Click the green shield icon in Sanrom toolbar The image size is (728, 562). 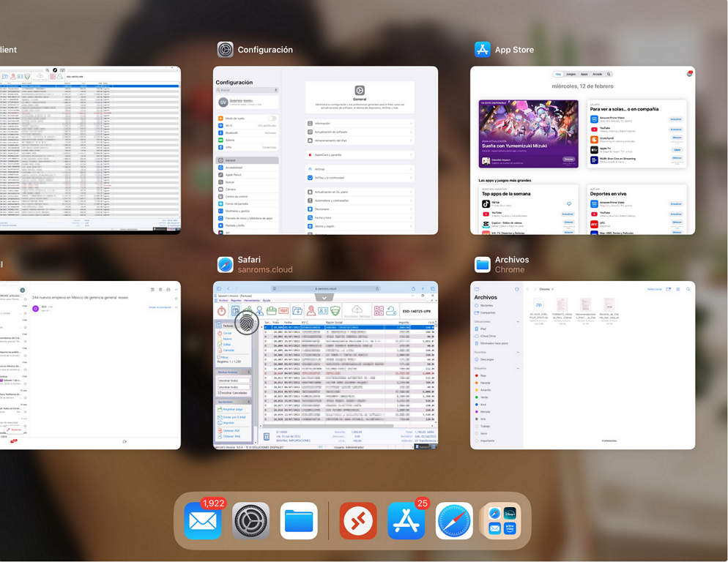coord(335,311)
